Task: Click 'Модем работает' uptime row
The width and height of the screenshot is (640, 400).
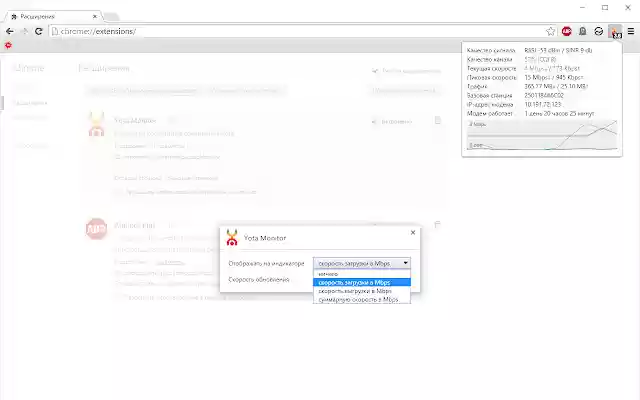Action: coord(530,113)
